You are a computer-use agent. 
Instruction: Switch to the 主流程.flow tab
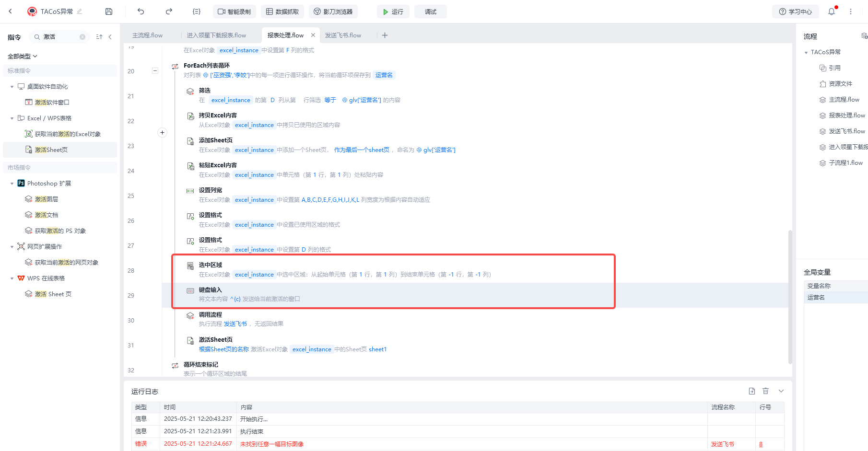pos(147,35)
